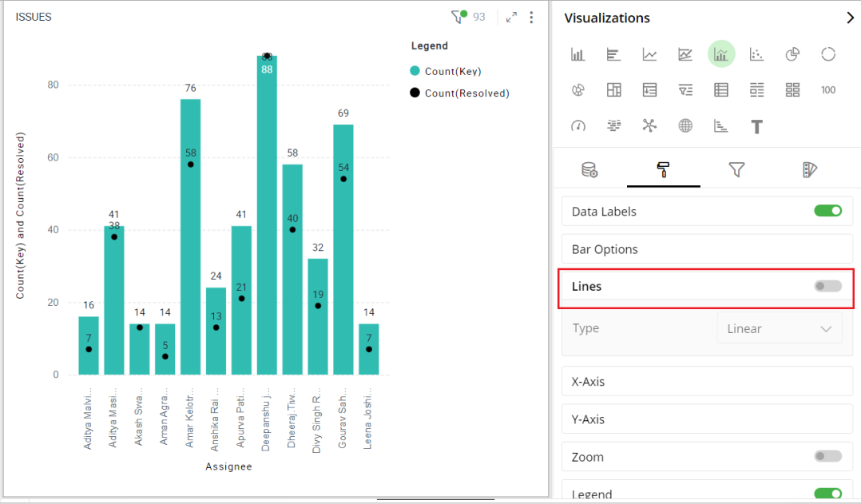
Task: Click the 'Aditya Malvi...' axis label
Action: tap(88, 419)
